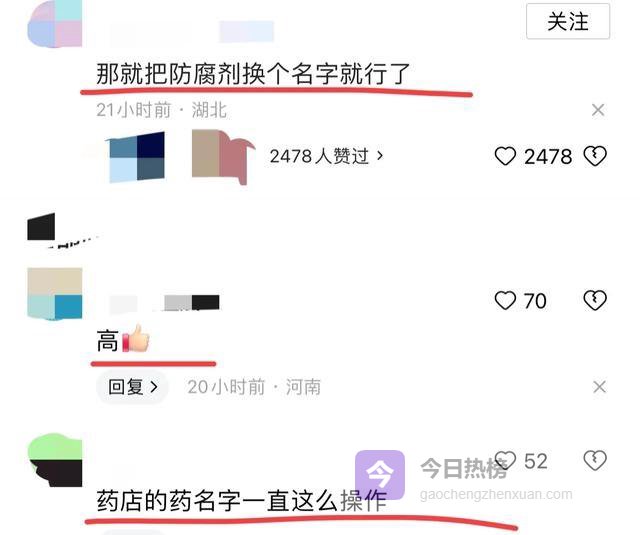The image size is (640, 535).
Task: Select comment text 药店的药名字一直这么操作
Action: (x=242, y=501)
